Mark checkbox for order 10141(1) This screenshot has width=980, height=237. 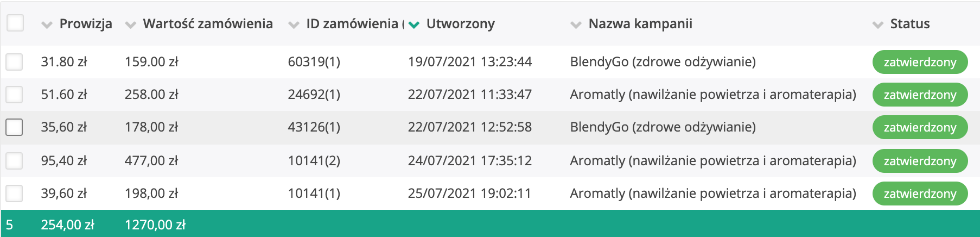coord(14,194)
